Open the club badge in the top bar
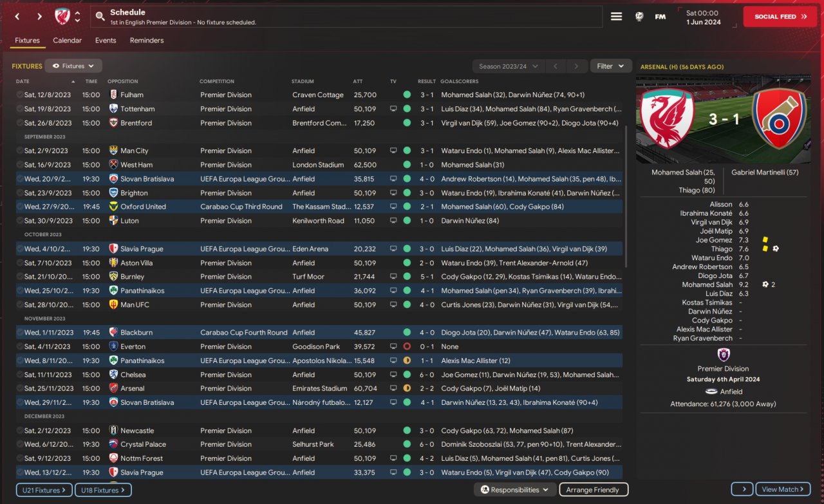The image size is (824, 504). tap(62, 17)
